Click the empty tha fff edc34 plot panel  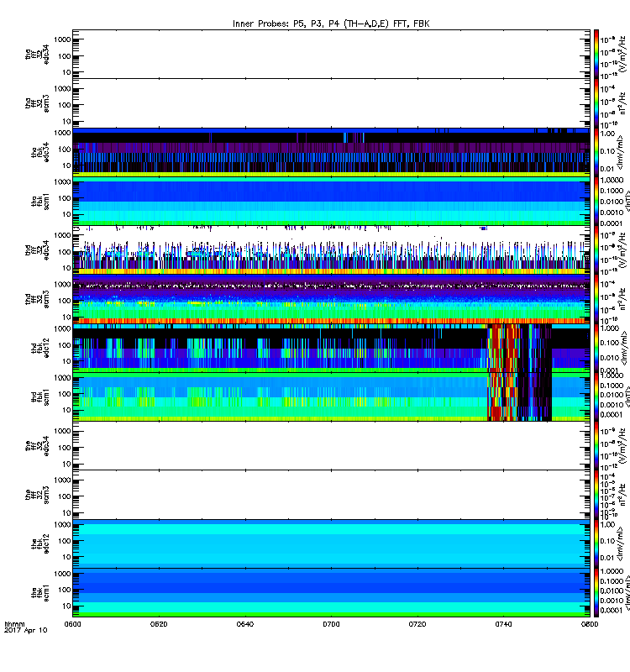point(331,54)
